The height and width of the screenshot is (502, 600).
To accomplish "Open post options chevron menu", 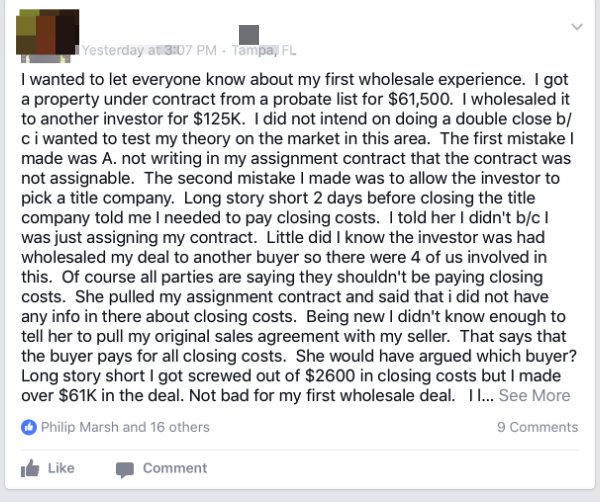I will (576, 26).
